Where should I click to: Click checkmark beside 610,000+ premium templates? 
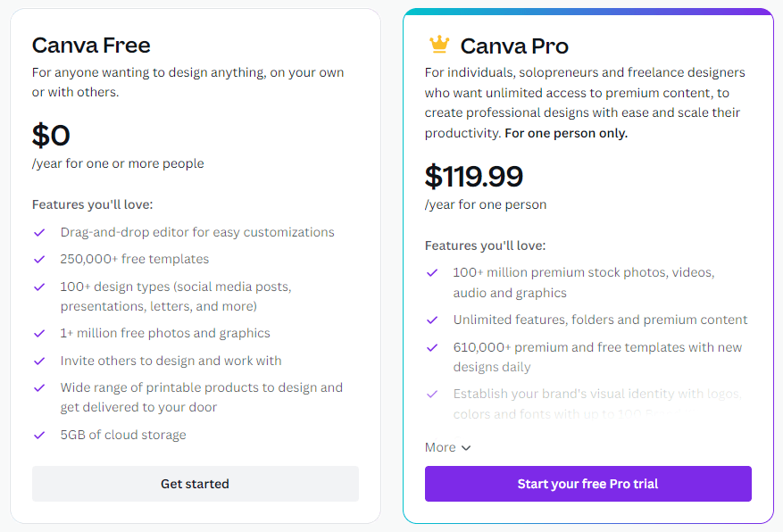pyautogui.click(x=432, y=348)
